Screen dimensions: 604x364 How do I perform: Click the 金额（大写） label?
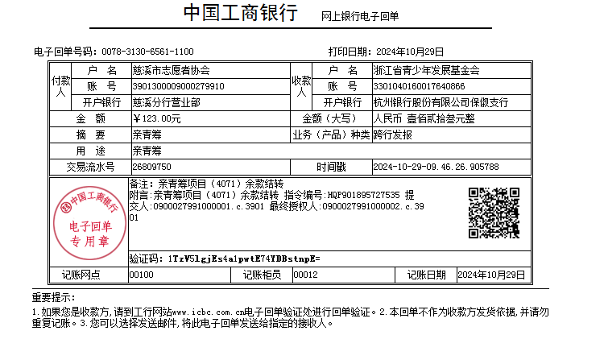(x=329, y=118)
